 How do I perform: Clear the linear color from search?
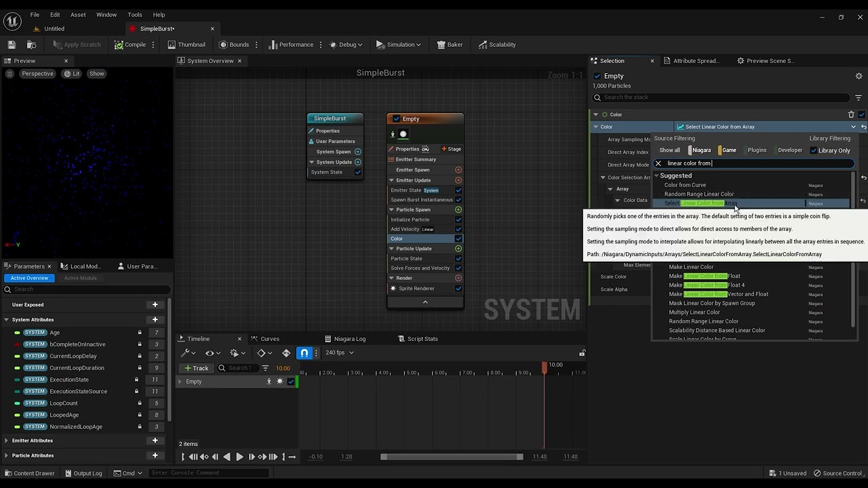[658, 163]
